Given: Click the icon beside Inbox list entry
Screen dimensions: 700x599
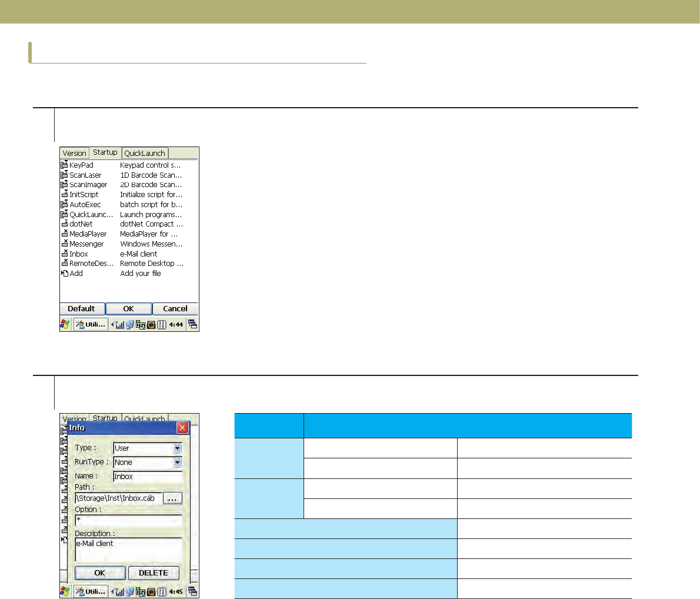Looking at the screenshot, I should point(64,253).
